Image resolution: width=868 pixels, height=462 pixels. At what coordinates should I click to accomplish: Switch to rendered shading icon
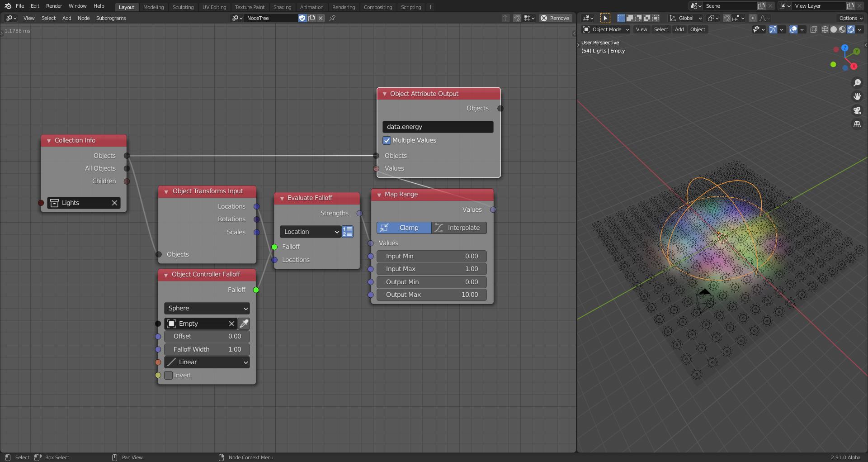tap(851, 29)
